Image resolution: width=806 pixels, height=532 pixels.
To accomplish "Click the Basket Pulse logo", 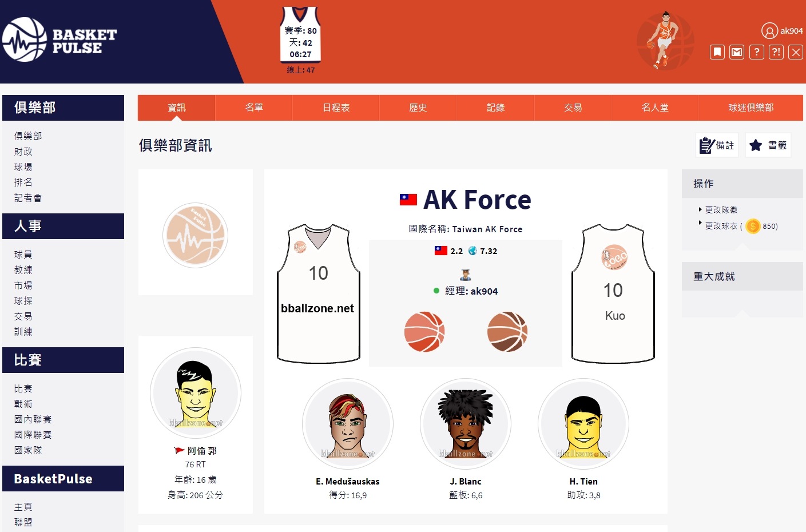I will point(59,40).
